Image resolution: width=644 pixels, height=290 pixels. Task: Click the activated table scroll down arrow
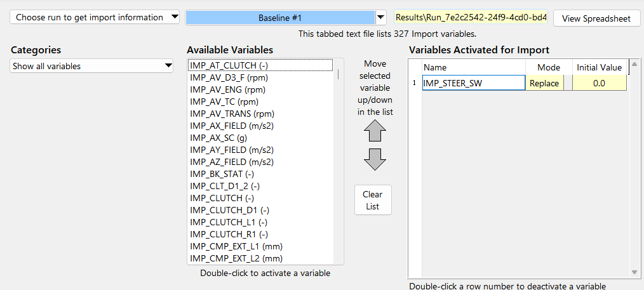click(634, 272)
